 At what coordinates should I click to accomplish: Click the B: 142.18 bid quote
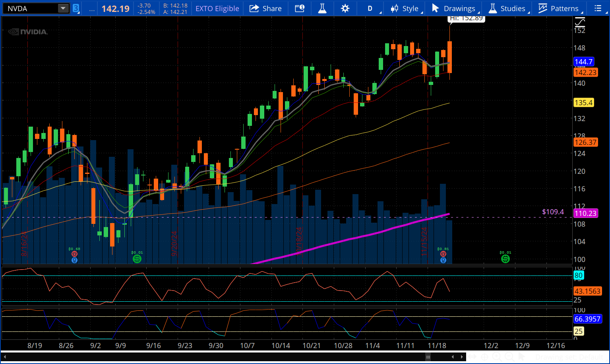click(175, 6)
